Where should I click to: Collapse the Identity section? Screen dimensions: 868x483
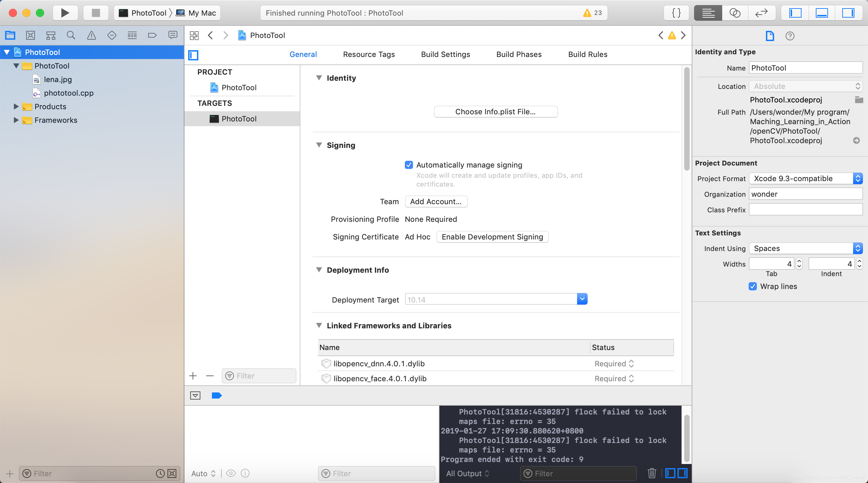319,78
